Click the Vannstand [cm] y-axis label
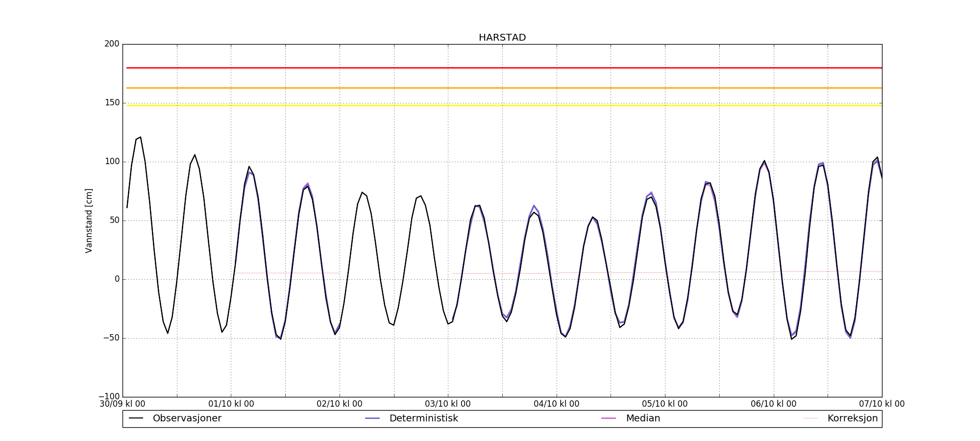This screenshot has height=441, width=980. pyautogui.click(x=89, y=220)
